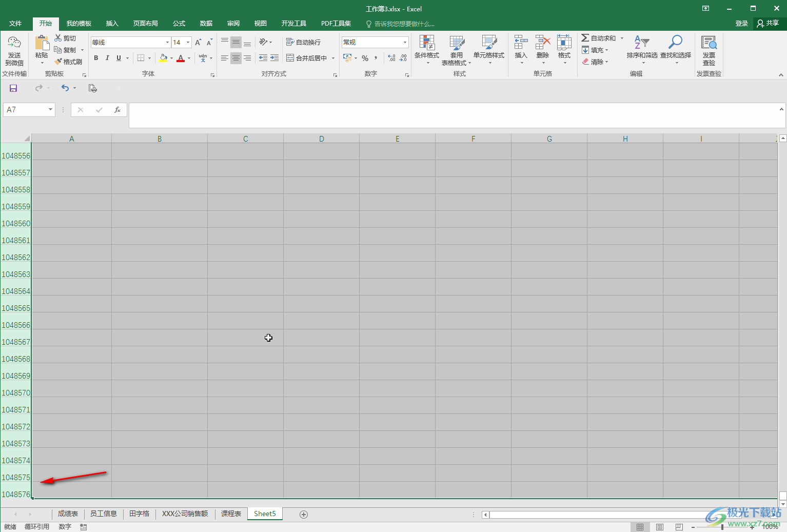Click the Tell me what you want box
Image resolution: width=787 pixels, height=532 pixels.
(x=400, y=24)
